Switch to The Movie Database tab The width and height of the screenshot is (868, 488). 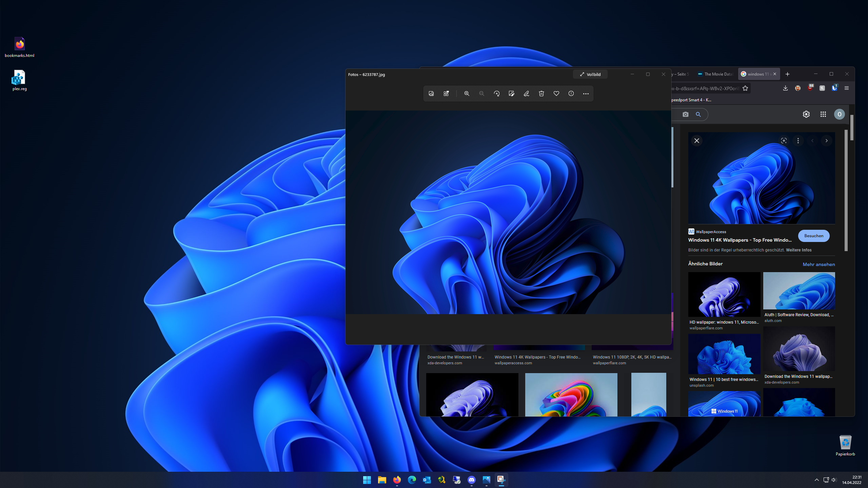pyautogui.click(x=715, y=74)
